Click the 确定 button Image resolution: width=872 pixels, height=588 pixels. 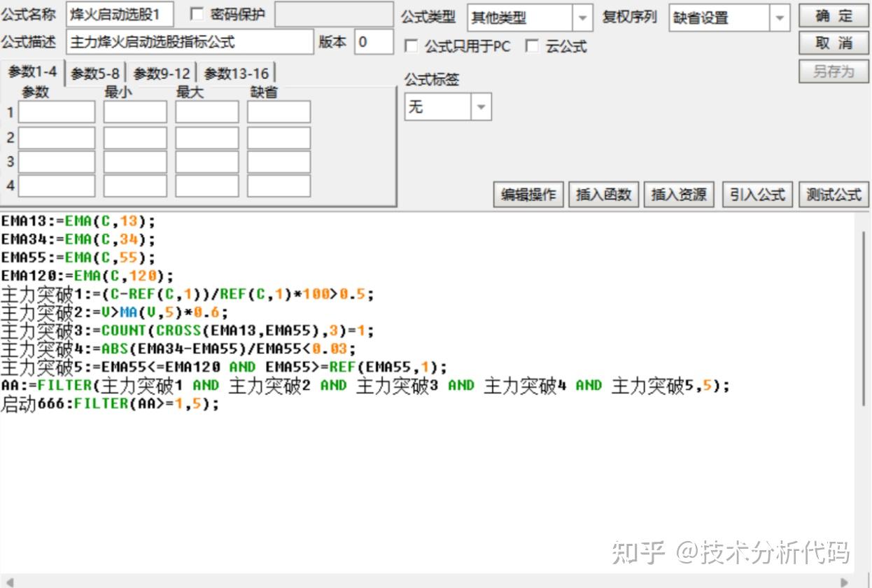(x=834, y=16)
